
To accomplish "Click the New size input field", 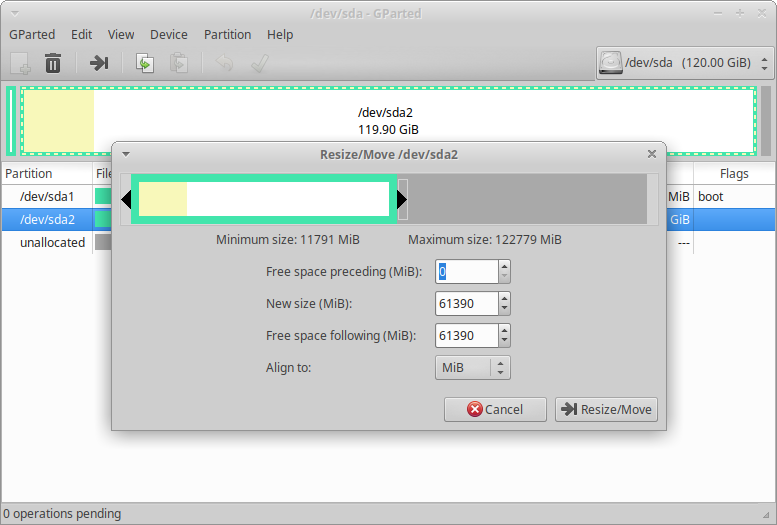I will 467,304.
